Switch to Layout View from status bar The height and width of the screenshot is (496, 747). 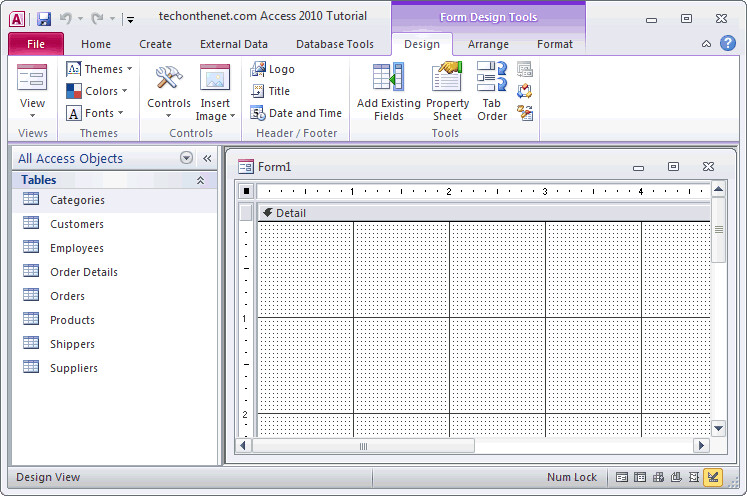[x=694, y=477]
